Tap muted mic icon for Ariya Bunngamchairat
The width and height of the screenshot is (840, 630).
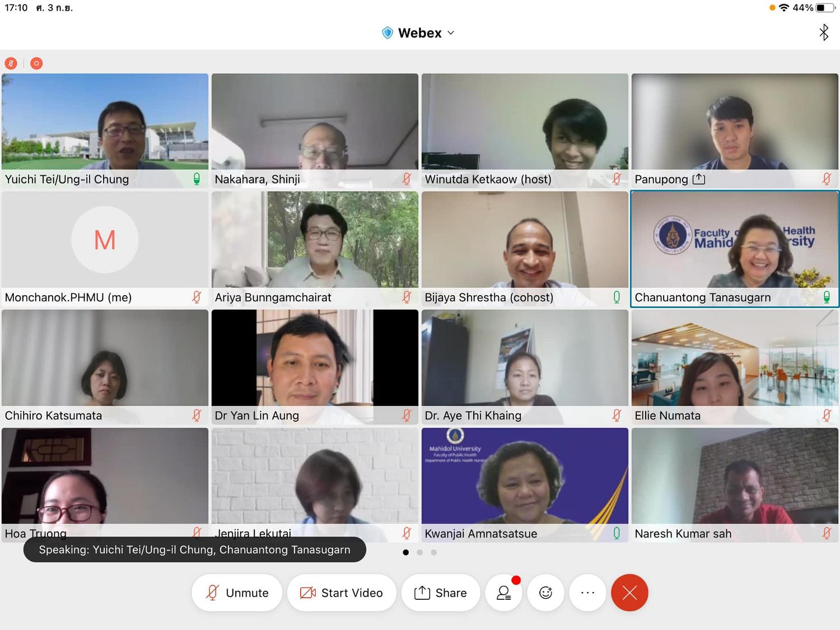click(x=407, y=297)
